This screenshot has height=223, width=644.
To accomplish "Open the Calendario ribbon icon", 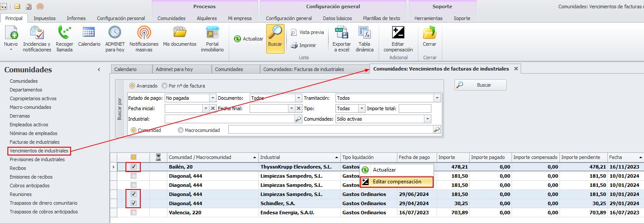I will point(89,33).
